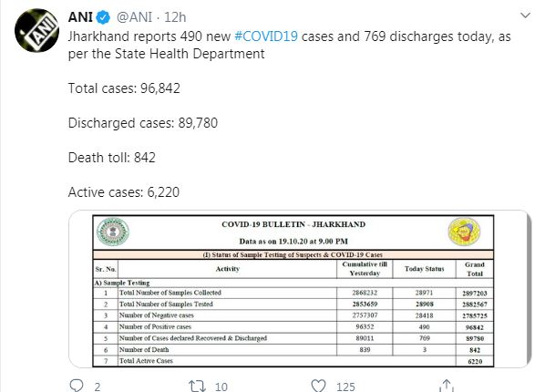Click the reply count 2
Image resolution: width=545 pixels, height=392 pixels.
click(x=98, y=387)
